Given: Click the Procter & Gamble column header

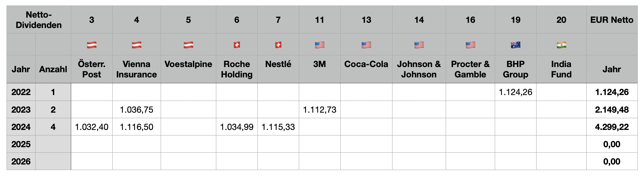Looking at the screenshot, I should (x=470, y=69).
